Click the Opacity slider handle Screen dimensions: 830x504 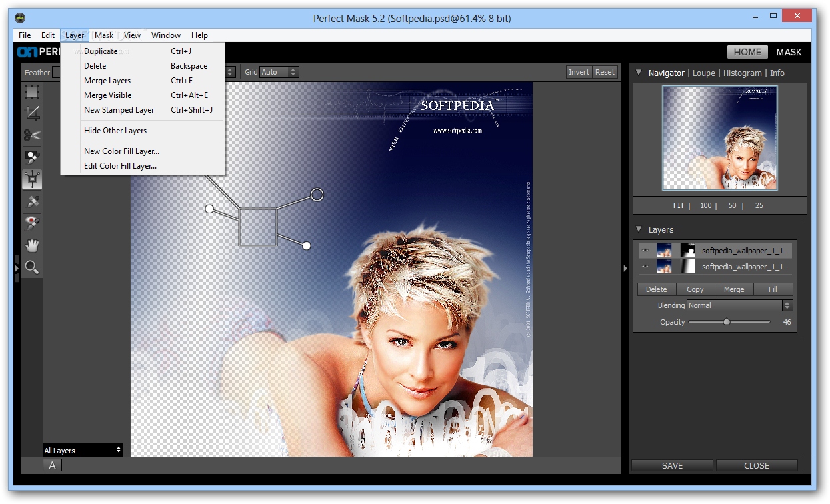click(x=727, y=322)
